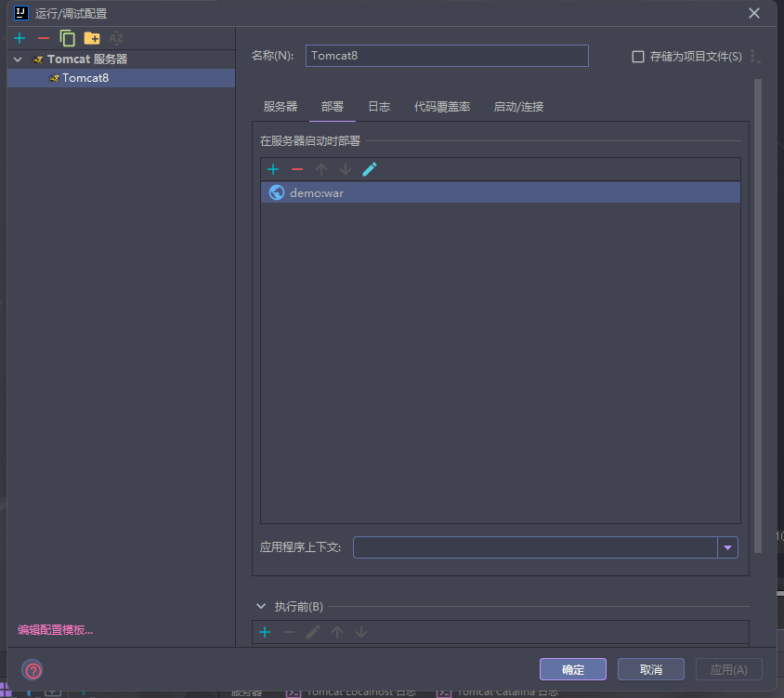Confirm with the 确定 button
Viewport: 784px width, 698px height.
coord(573,669)
